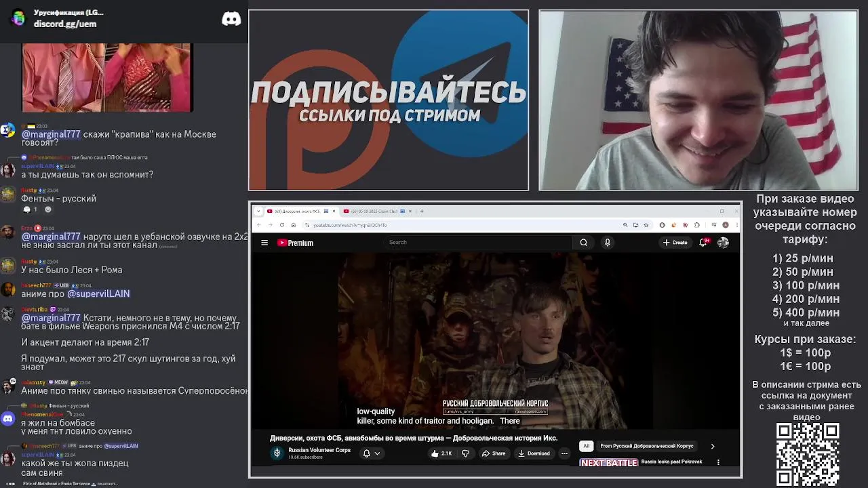The height and width of the screenshot is (488, 868).
Task: Click the @supervilLAIN mention in chat
Action: (98, 294)
